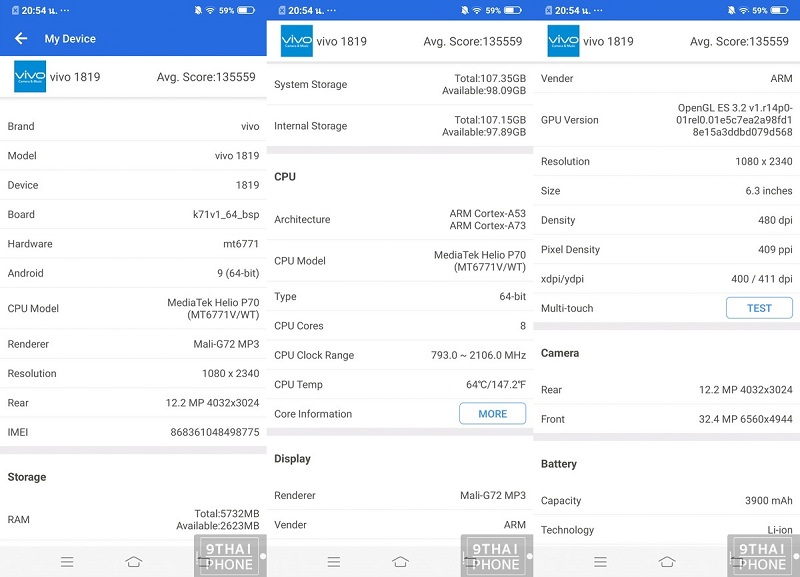Tap the battery icon in middle screen status bar
The image size is (800, 577).
[513, 10]
